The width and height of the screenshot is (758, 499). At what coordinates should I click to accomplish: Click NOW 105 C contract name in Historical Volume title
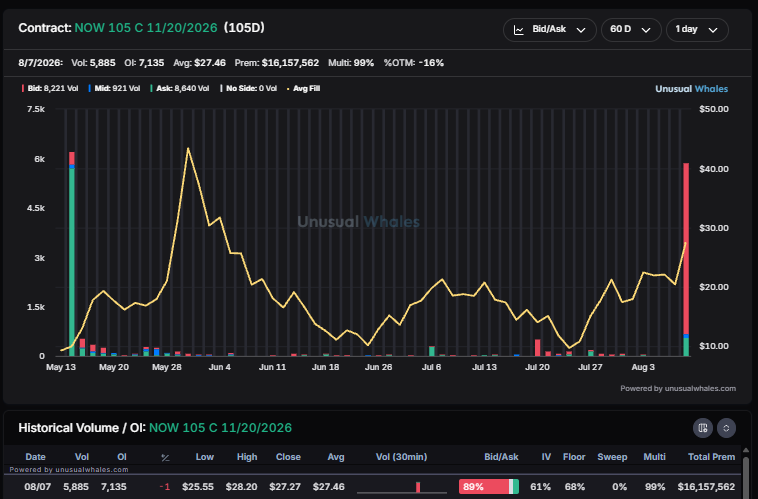(x=220, y=428)
